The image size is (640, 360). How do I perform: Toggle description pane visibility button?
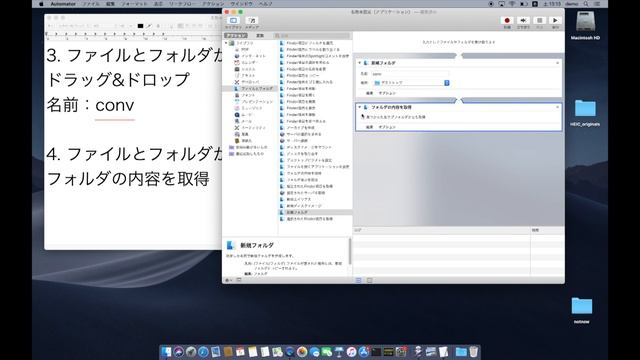tap(239, 280)
